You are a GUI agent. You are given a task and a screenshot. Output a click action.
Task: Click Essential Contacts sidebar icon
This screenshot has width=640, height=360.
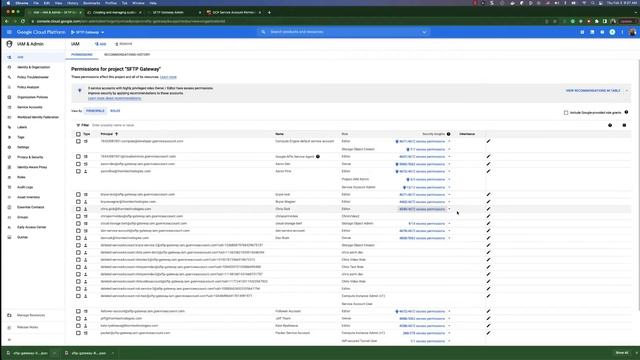coord(9,207)
